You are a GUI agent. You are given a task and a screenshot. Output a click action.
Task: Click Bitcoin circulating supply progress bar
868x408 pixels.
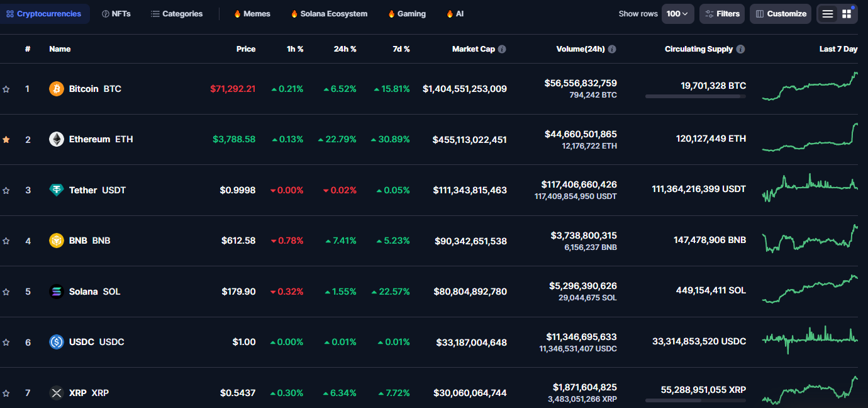pyautogui.click(x=695, y=96)
